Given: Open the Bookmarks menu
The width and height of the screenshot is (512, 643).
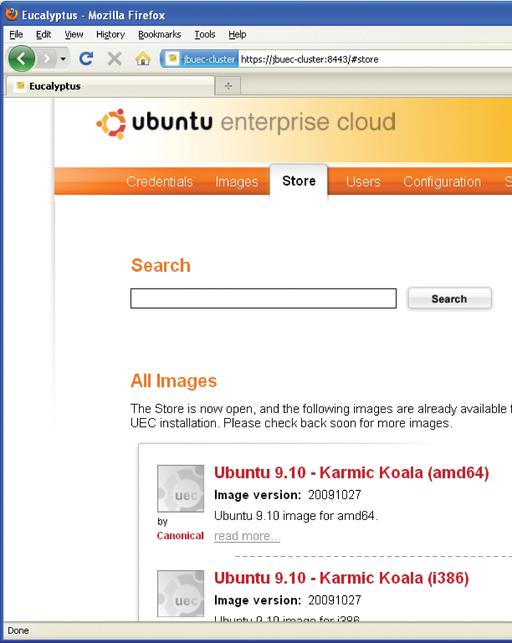Looking at the screenshot, I should pos(159,34).
